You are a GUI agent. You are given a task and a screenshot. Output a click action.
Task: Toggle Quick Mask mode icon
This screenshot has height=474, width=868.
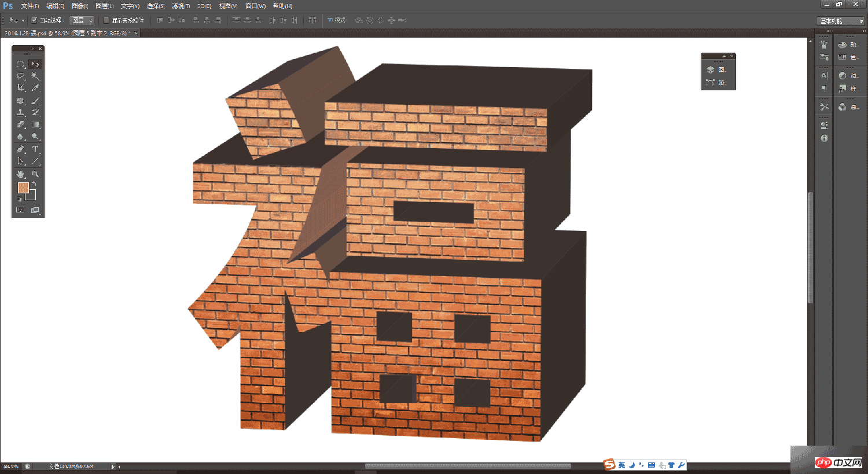[x=20, y=210]
